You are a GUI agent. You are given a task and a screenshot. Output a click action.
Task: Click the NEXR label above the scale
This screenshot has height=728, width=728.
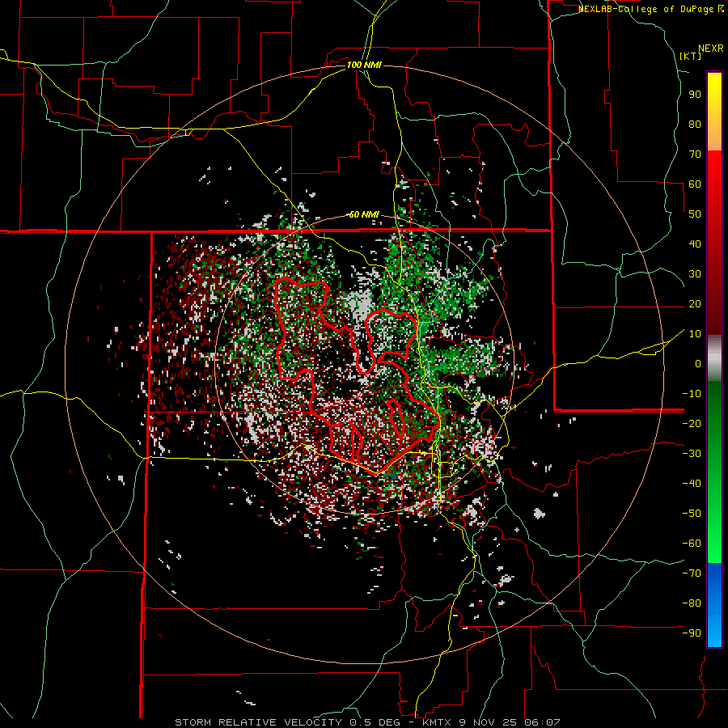711,49
